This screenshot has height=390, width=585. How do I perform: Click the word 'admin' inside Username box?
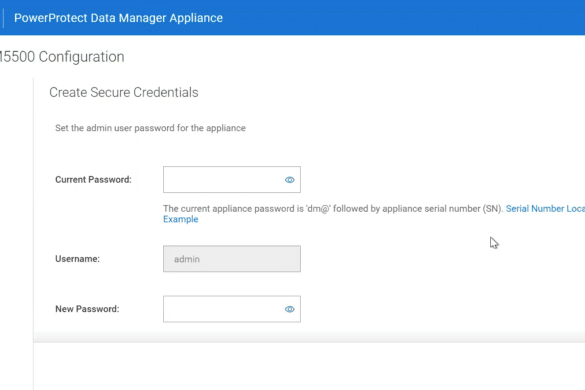pos(187,259)
